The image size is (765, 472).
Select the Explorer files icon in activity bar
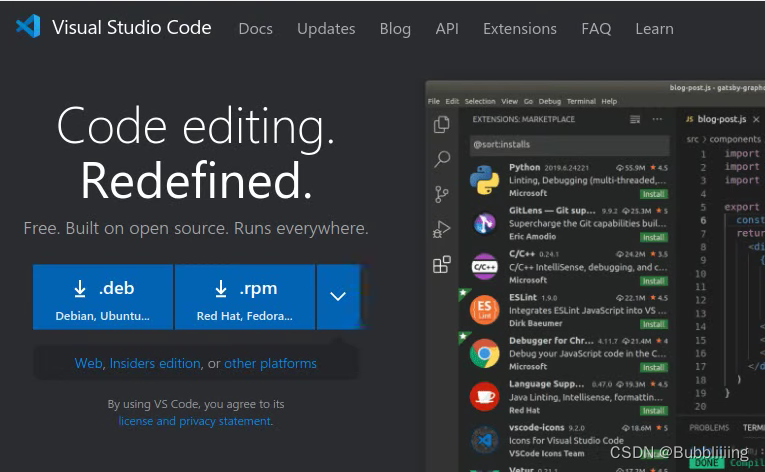pyautogui.click(x=442, y=124)
